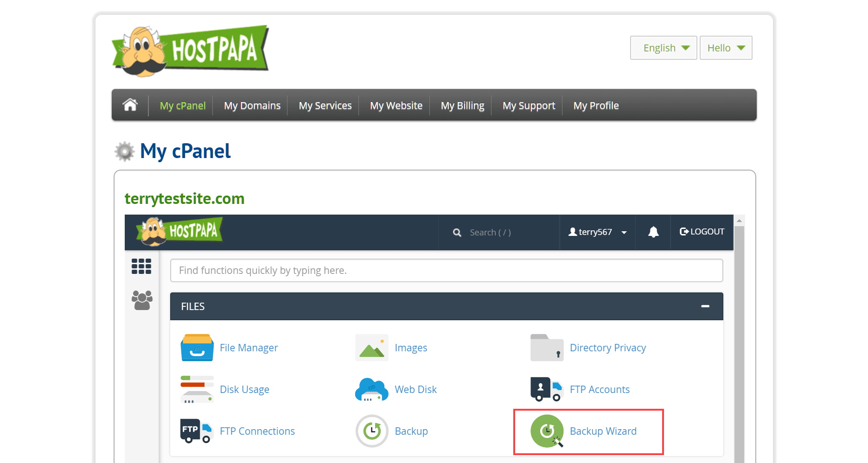Open the Hello account dropdown

click(726, 48)
